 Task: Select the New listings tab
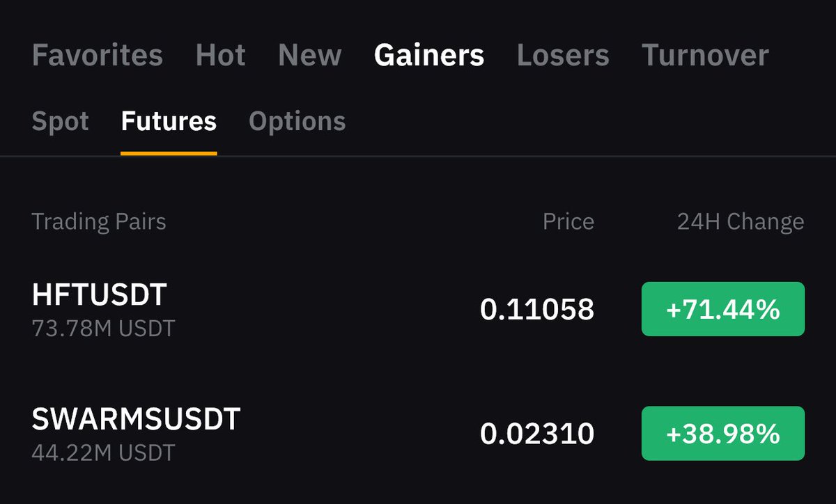[310, 55]
